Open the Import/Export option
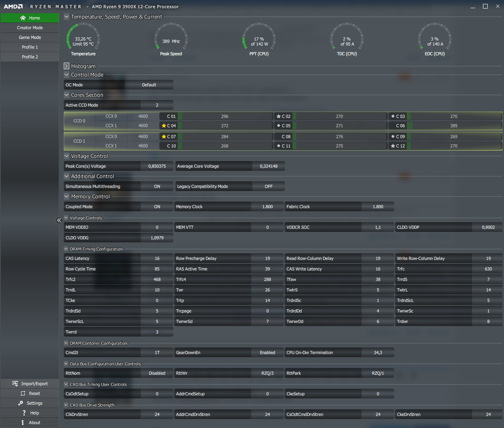This screenshot has width=504, height=428. (30, 384)
